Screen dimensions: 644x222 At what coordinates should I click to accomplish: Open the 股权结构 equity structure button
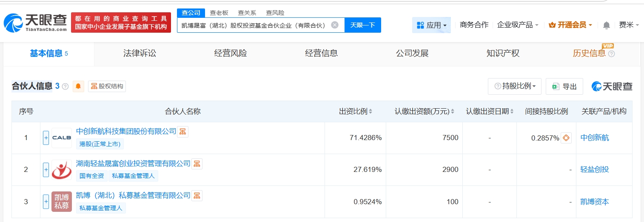tap(107, 86)
